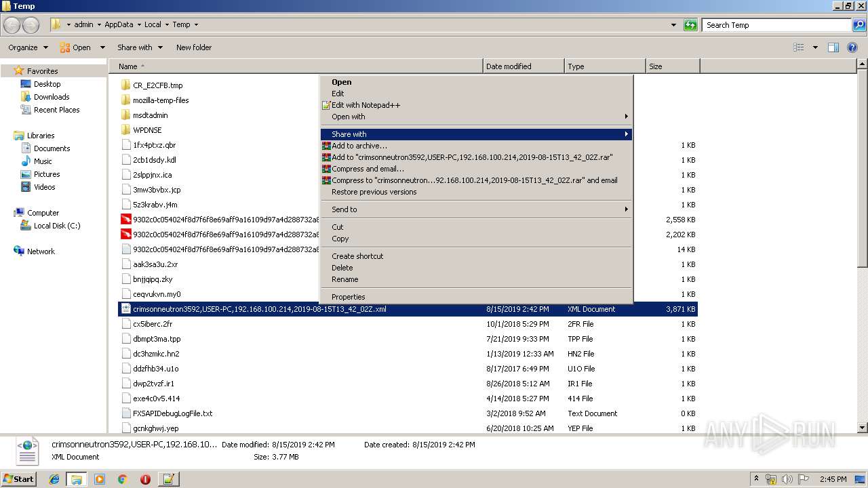Choose Edit with Notepad++ from context menu
Image resolution: width=868 pixels, height=488 pixels.
[x=476, y=105]
